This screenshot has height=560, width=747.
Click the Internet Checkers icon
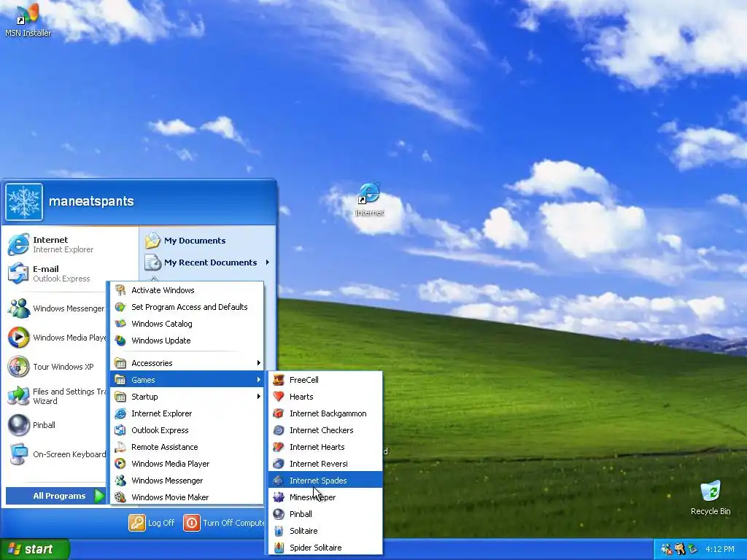(x=279, y=430)
